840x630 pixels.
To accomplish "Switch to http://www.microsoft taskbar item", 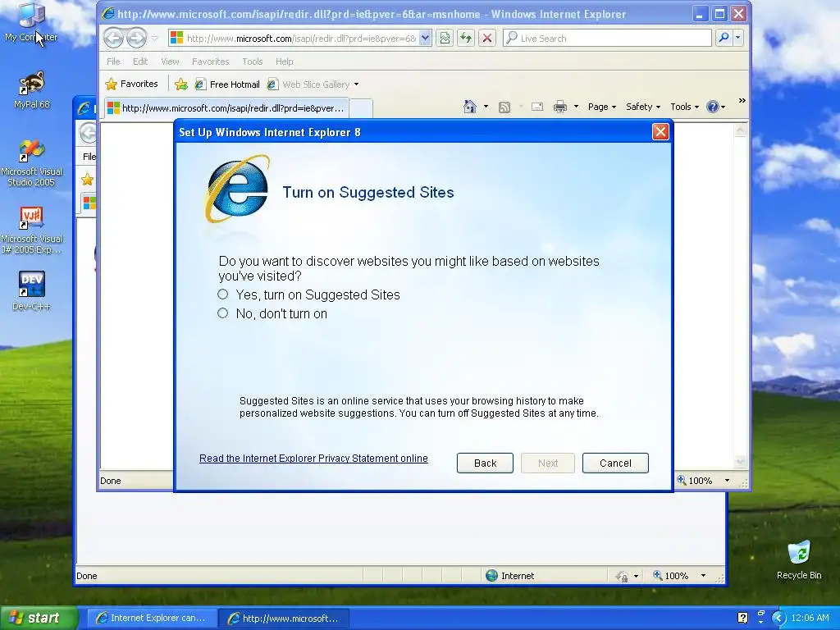I will [x=284, y=619].
